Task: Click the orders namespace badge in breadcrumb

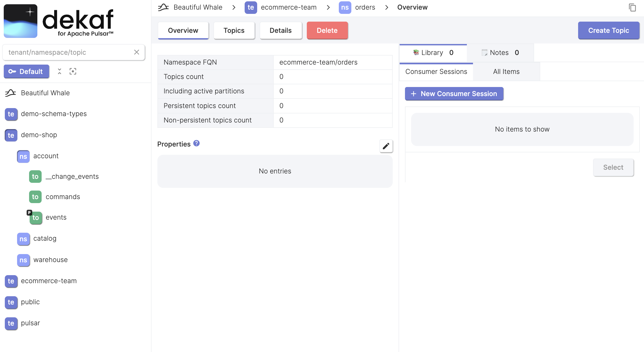Action: (345, 7)
